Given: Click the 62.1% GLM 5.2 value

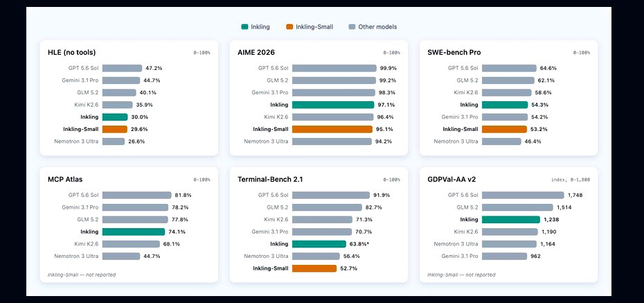Looking at the screenshot, I should 546,80.
